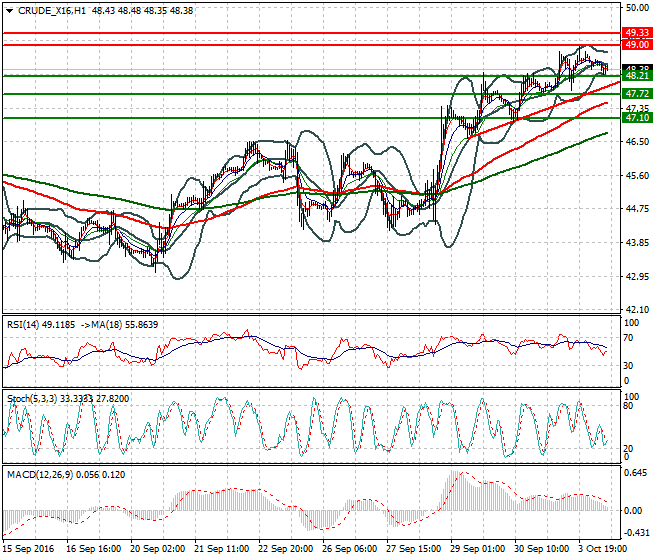
Task: Select the 20 Sep 02:00 time label
Action: pyautogui.click(x=157, y=549)
